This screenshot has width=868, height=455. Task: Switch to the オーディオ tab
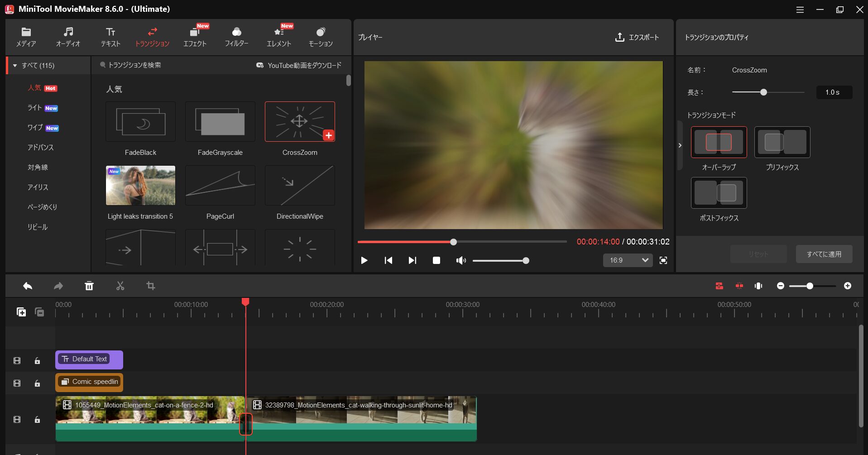click(68, 37)
